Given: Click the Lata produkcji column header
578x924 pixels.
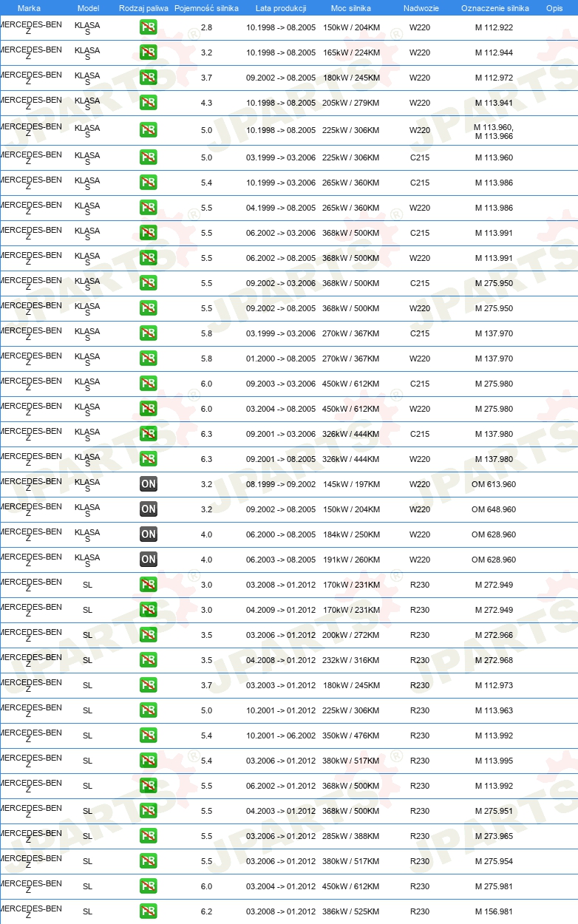Looking at the screenshot, I should pos(281,8).
